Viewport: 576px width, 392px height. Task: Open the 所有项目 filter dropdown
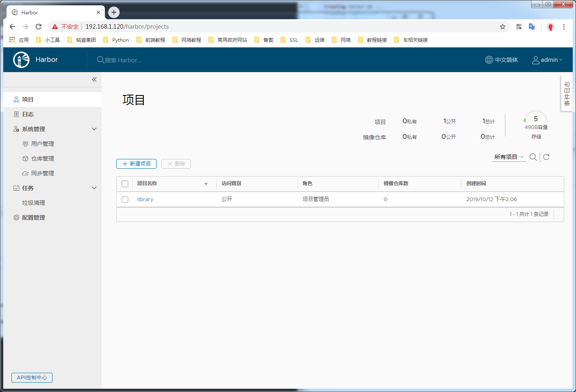click(509, 157)
